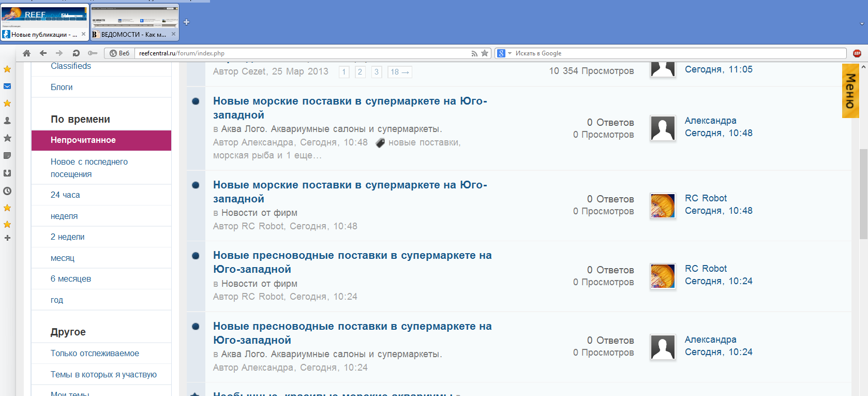Go to page 3 of Cezet's topic

point(377,72)
